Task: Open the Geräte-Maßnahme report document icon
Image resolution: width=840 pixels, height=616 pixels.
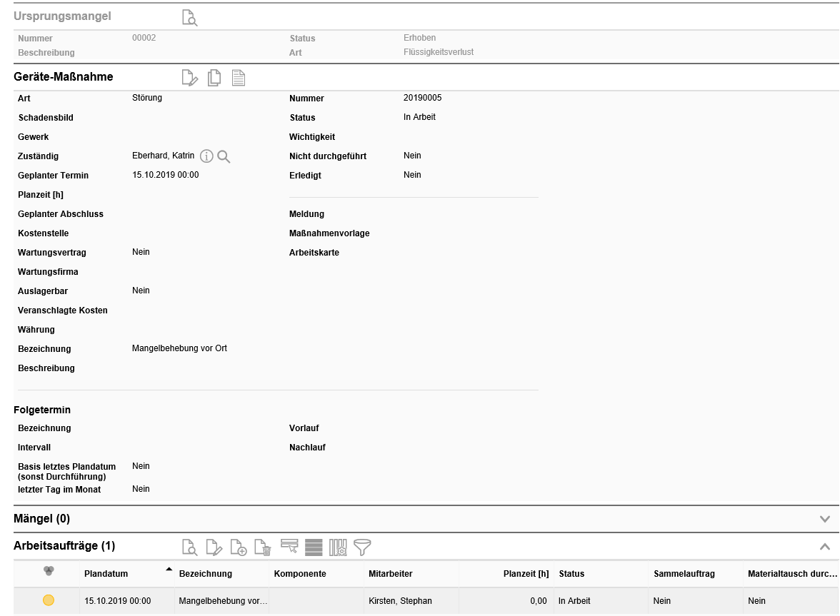Action: click(x=239, y=78)
